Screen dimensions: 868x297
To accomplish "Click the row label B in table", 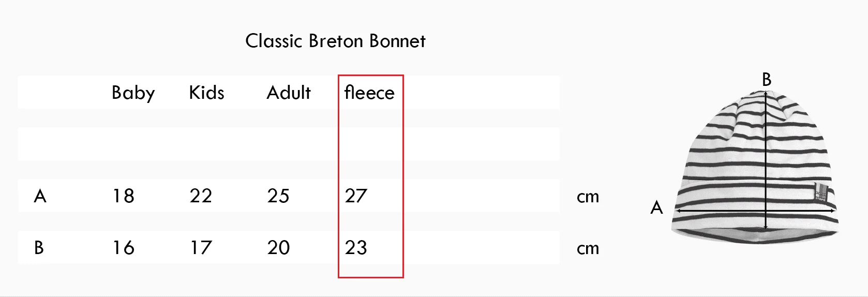I will click(39, 248).
